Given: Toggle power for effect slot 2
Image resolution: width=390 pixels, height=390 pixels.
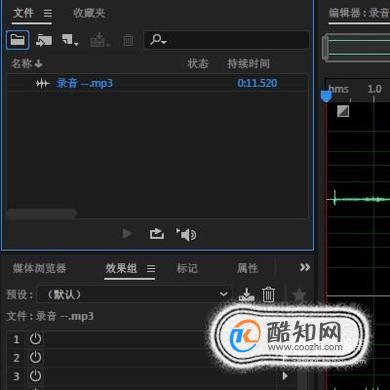Looking at the screenshot, I should [x=35, y=358].
